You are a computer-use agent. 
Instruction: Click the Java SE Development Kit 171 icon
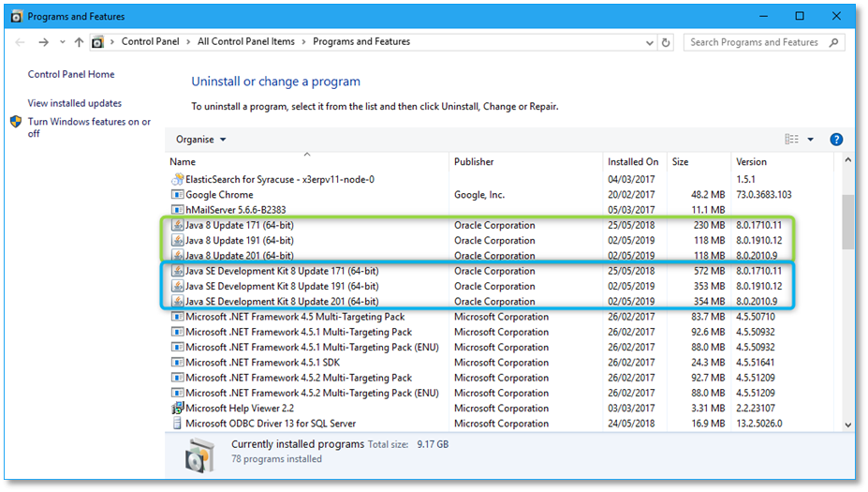[177, 271]
